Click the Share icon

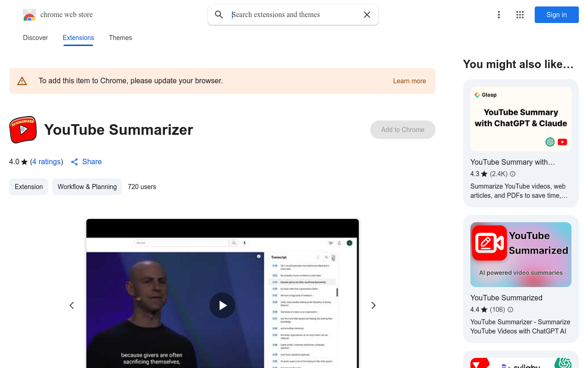[x=74, y=162]
